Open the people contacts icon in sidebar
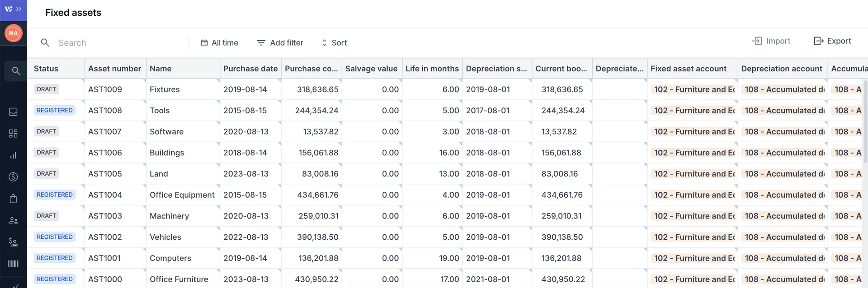 14,220
